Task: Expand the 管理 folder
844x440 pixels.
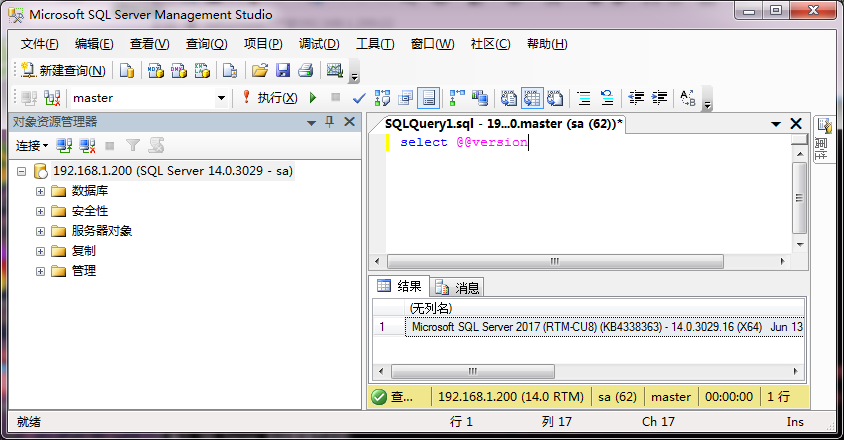Action: pos(40,271)
